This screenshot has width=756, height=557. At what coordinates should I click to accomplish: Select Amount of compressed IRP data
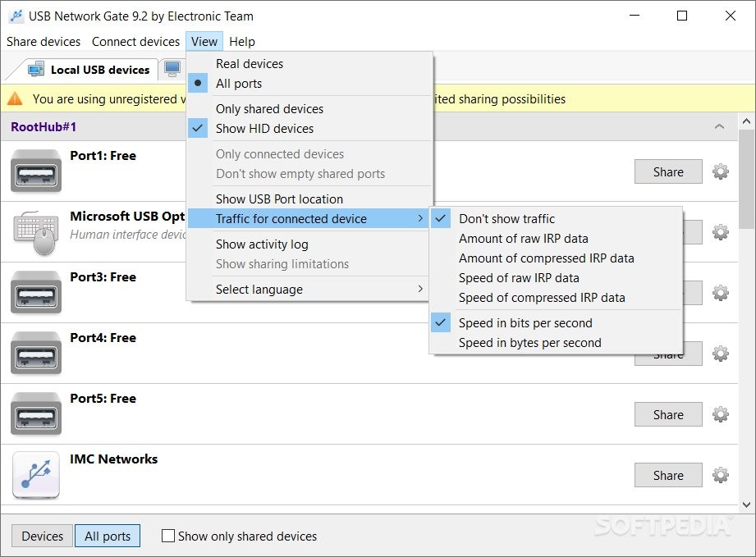pyautogui.click(x=556, y=258)
